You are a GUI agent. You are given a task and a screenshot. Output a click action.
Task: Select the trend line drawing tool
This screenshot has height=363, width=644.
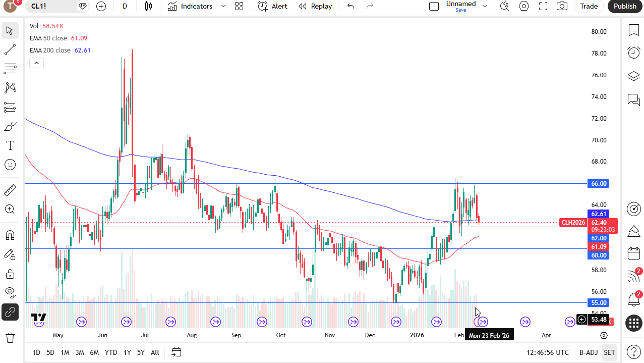pyautogui.click(x=10, y=49)
